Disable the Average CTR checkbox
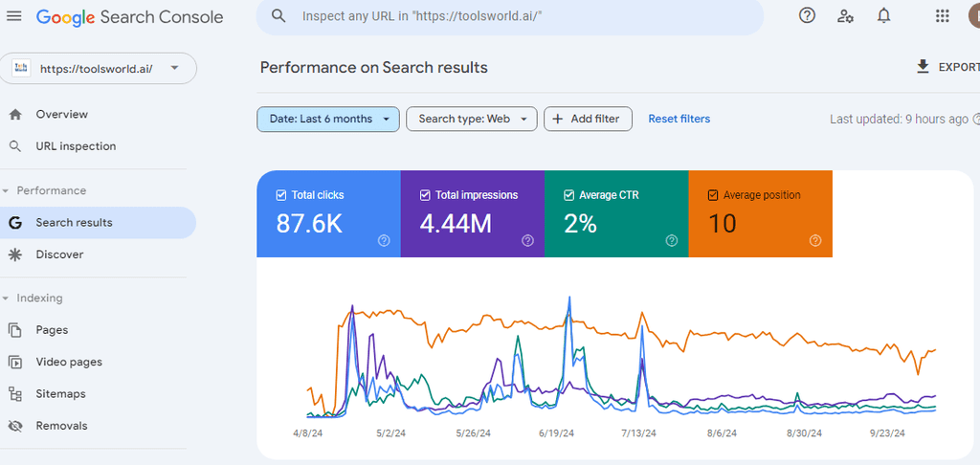 tap(568, 195)
